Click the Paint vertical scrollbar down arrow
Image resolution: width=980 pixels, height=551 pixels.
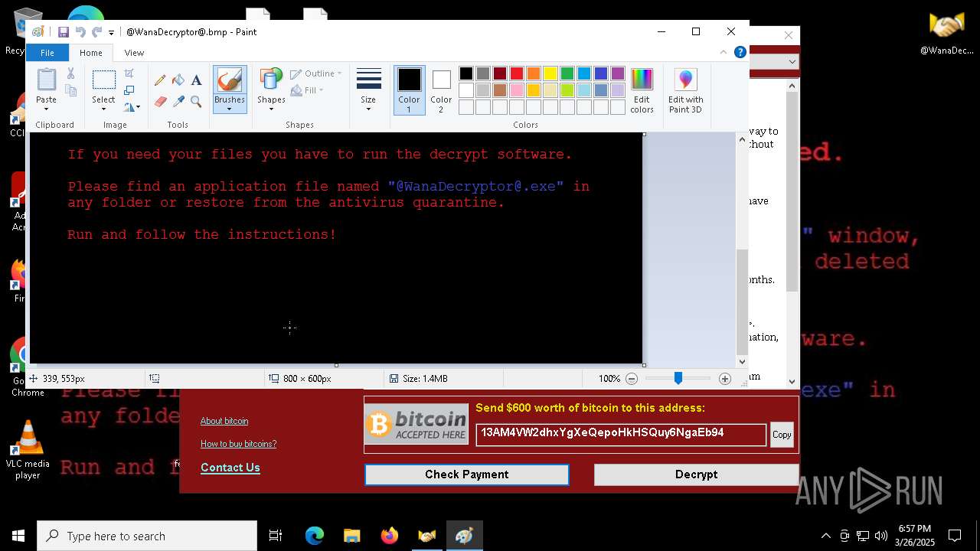coord(742,362)
